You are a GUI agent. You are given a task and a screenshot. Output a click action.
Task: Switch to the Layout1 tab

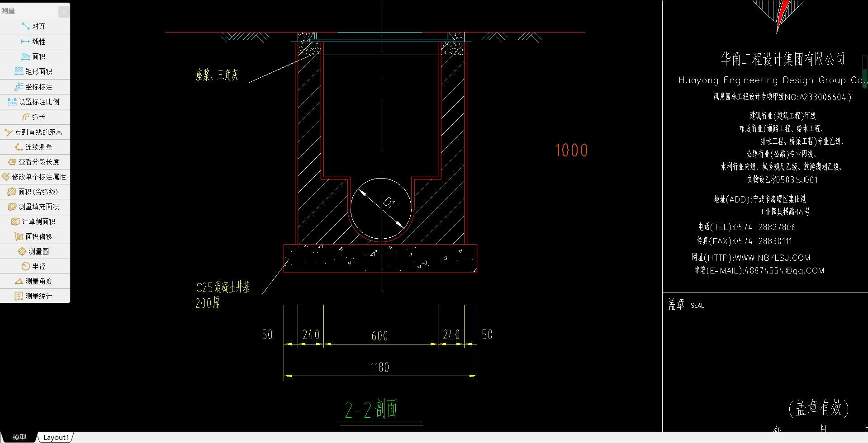click(56, 437)
